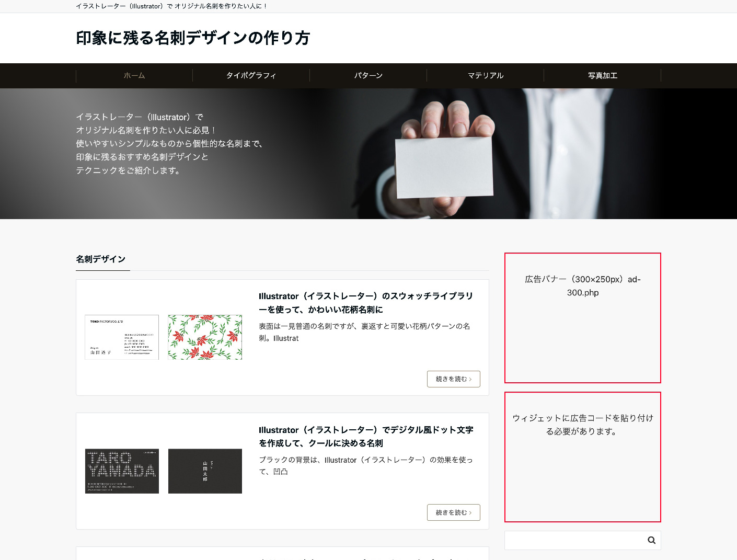Select the ホーム navigation tab
Viewport: 737px width, 560px height.
click(134, 75)
